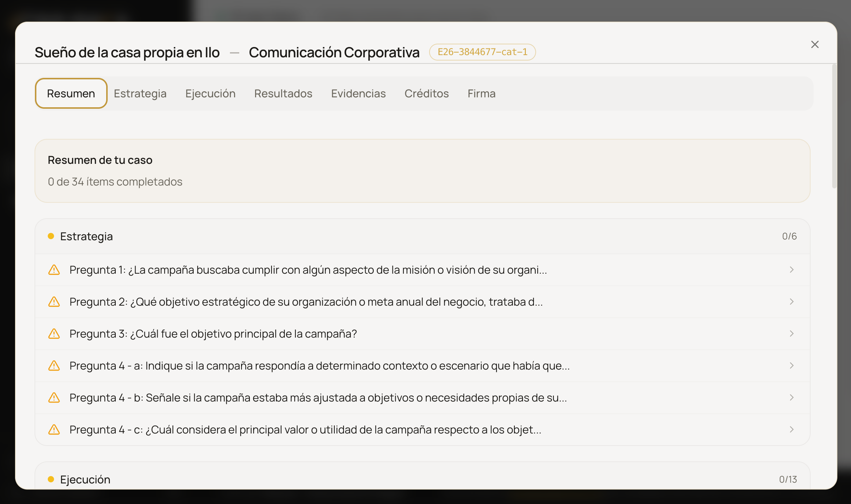
Task: Open Pregunta 1 about misión o visión
Action: (x=422, y=270)
